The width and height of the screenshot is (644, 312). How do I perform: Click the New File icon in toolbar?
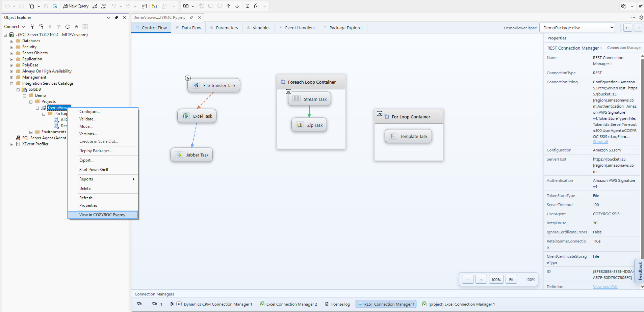tap(32, 6)
